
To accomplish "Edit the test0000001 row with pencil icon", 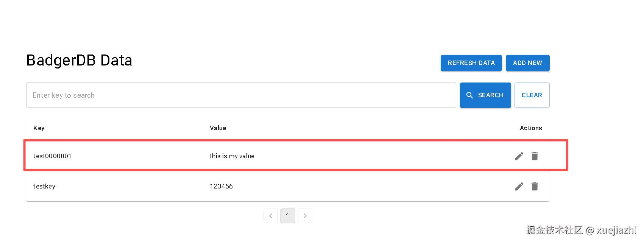I will click(519, 156).
